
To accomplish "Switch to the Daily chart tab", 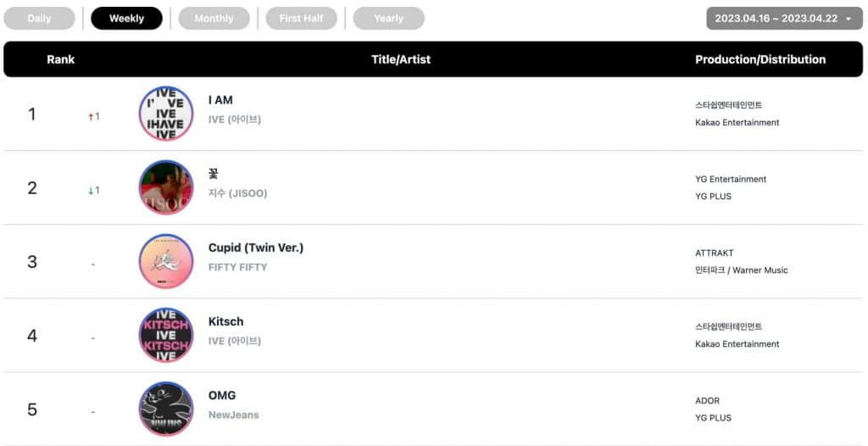I will (x=39, y=19).
